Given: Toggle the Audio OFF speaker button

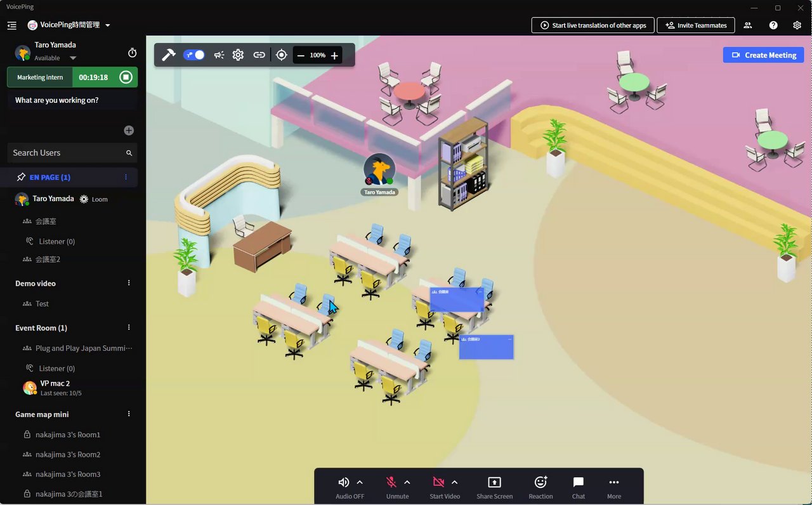Looking at the screenshot, I should pyautogui.click(x=344, y=482).
